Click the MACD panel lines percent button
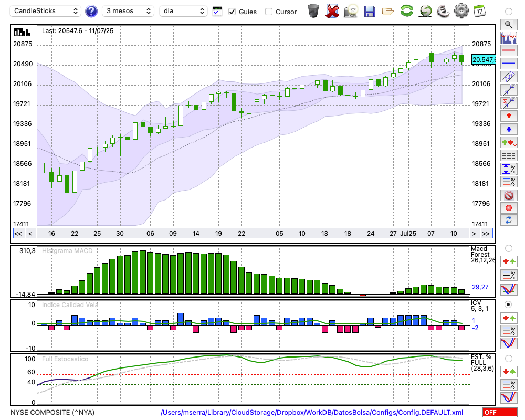 click(x=509, y=275)
